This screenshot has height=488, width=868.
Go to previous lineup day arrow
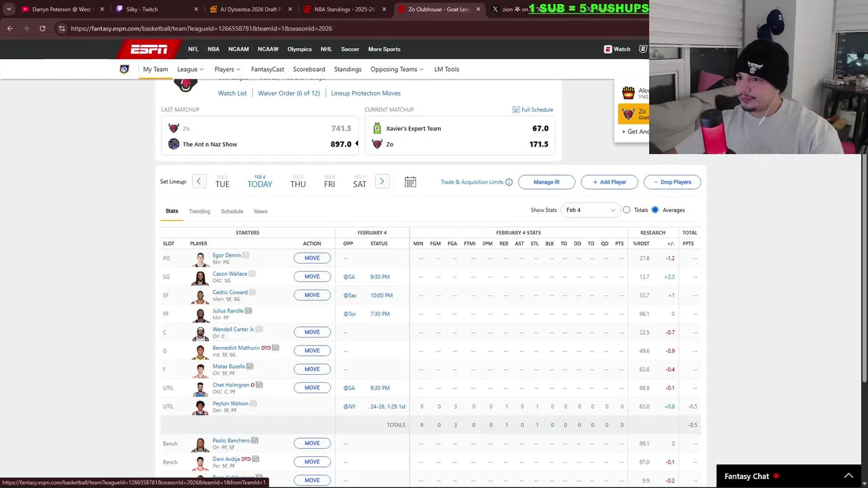point(199,181)
